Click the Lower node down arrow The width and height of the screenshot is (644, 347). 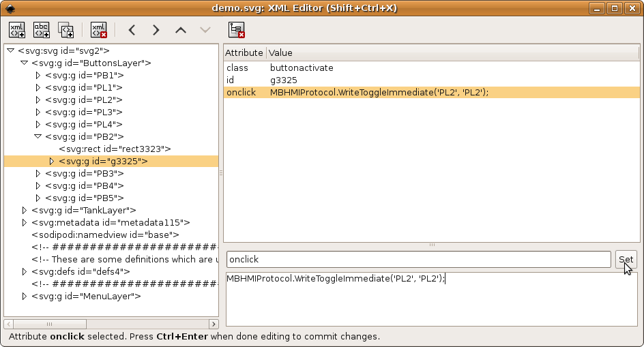click(x=205, y=30)
